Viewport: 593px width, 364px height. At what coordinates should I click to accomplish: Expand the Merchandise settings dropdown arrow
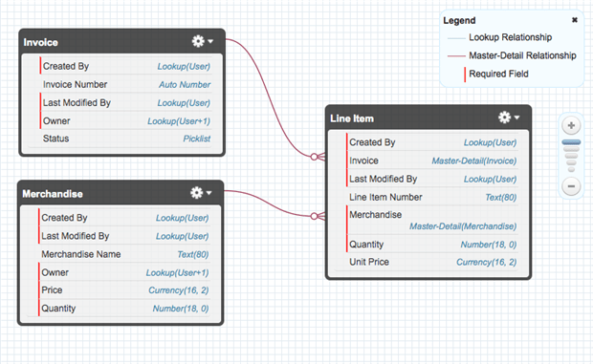[x=209, y=193]
